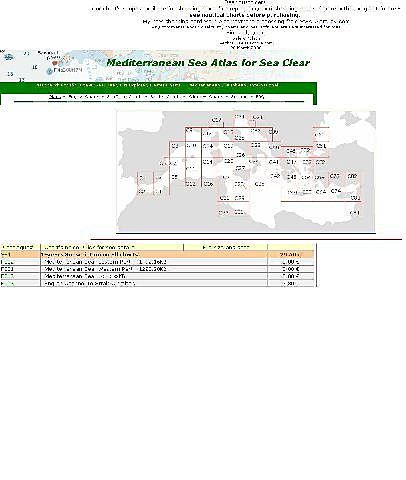Choose chart label C41 near Egypt's coast
Screen dimensions: 406x480
click(355, 213)
